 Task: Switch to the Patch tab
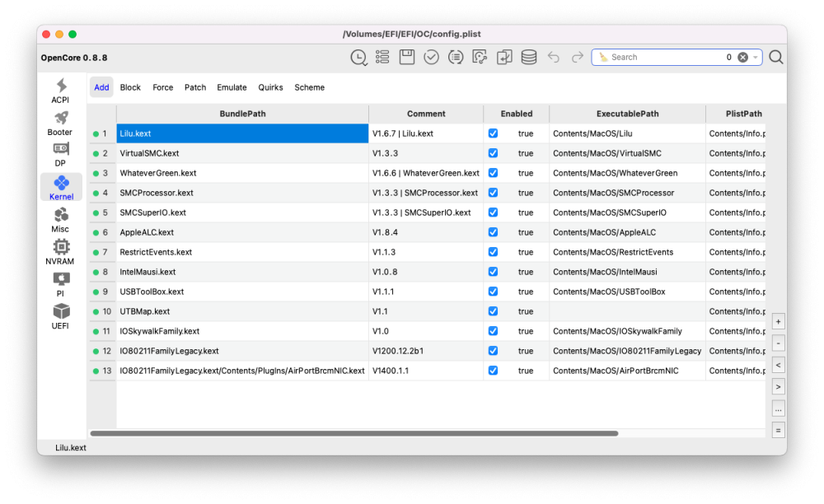coord(195,87)
